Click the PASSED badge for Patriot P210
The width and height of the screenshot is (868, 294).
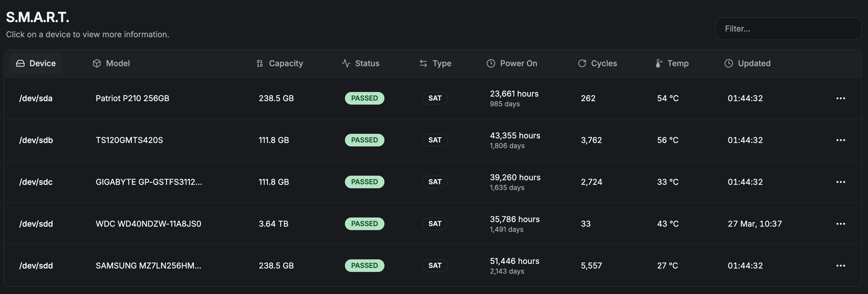(x=365, y=98)
